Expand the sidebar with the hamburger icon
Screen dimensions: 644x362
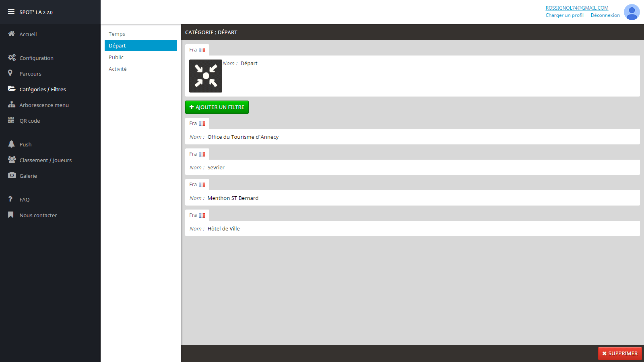point(10,11)
